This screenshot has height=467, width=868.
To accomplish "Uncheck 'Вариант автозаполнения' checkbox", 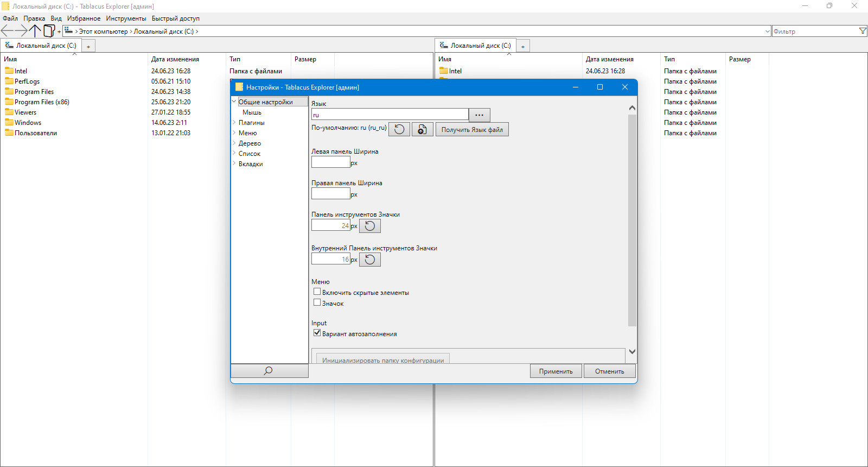I will (x=317, y=333).
